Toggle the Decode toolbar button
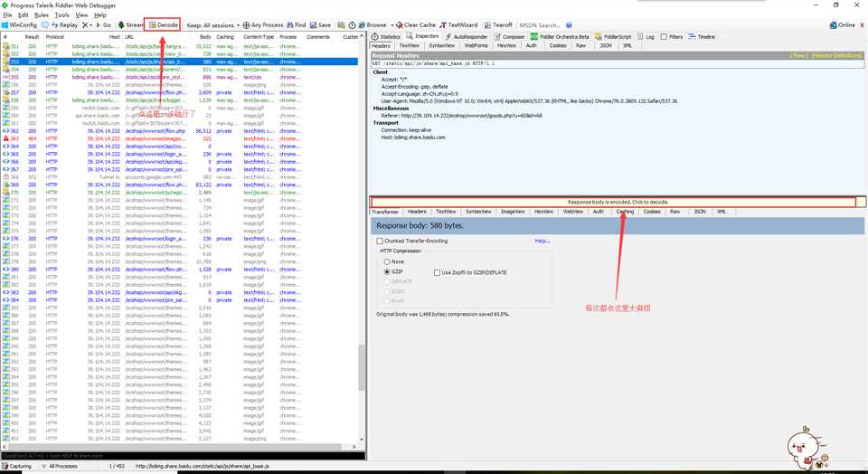Image resolution: width=868 pixels, height=474 pixels. tap(164, 25)
